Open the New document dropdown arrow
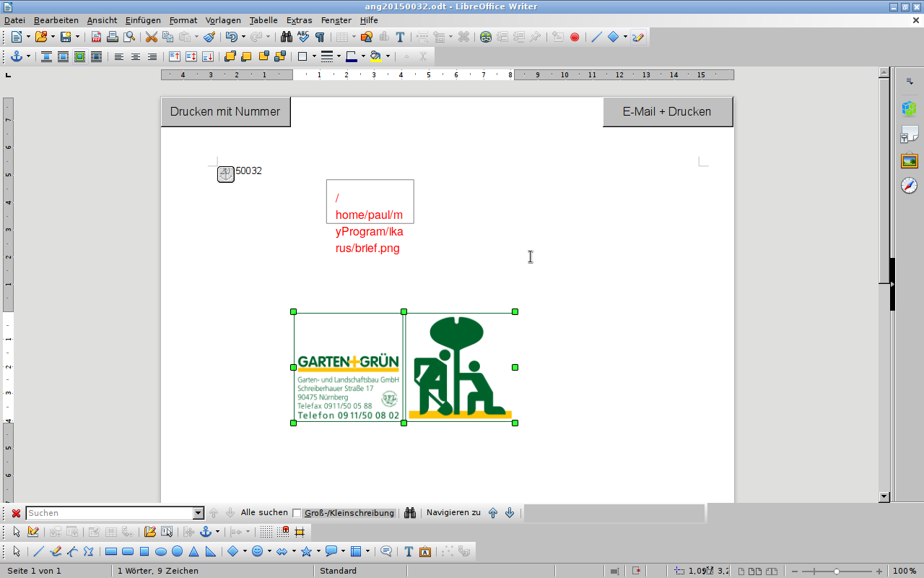The width and height of the screenshot is (924, 578). point(28,37)
